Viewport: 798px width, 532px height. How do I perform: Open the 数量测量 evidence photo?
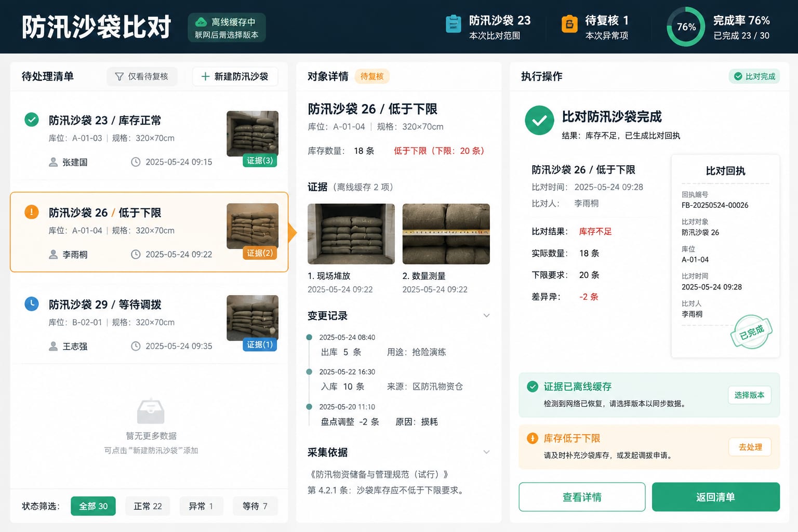tap(446, 234)
